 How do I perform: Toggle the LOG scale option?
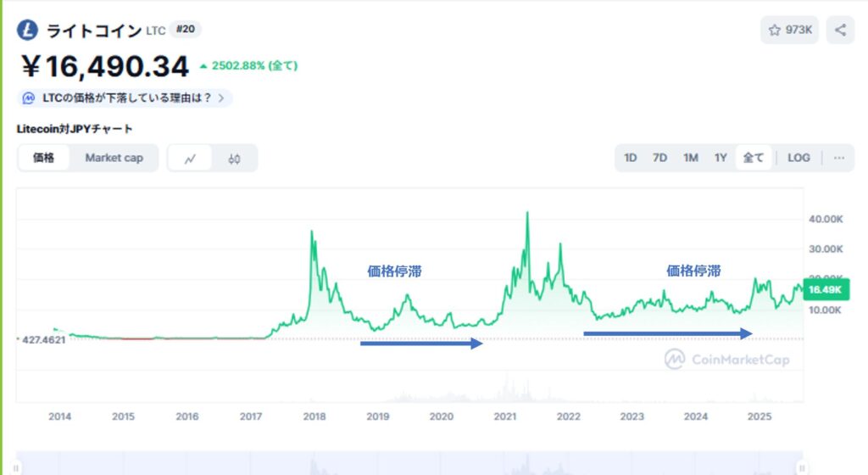(x=798, y=158)
